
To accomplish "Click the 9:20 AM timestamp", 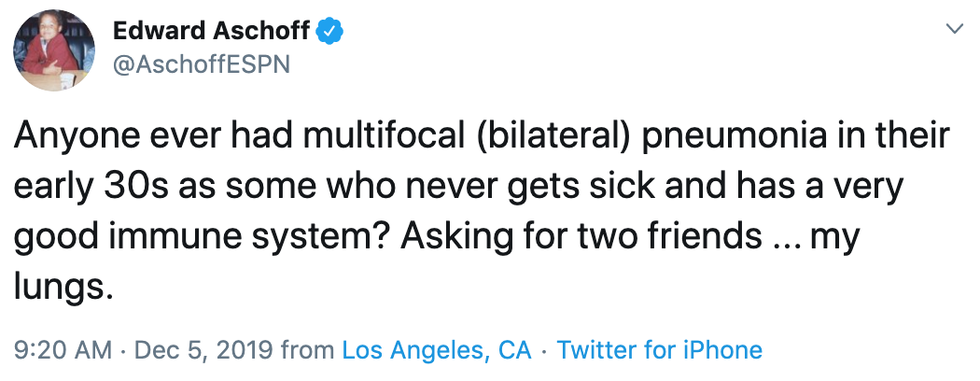I will point(61,350).
